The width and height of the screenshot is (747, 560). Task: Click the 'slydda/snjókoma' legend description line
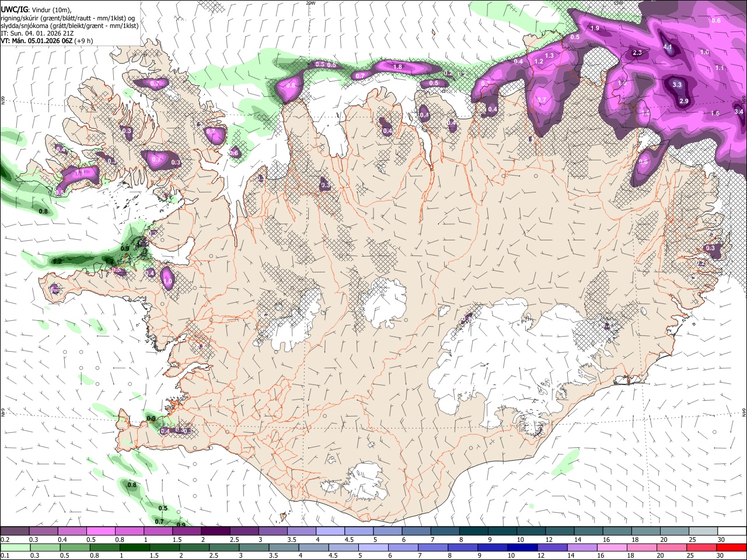click(69, 26)
